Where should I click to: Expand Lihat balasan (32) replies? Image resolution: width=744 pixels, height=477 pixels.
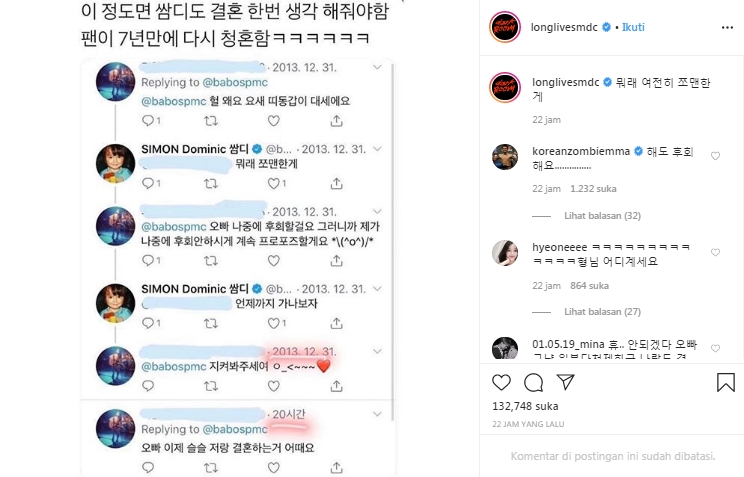602,216
